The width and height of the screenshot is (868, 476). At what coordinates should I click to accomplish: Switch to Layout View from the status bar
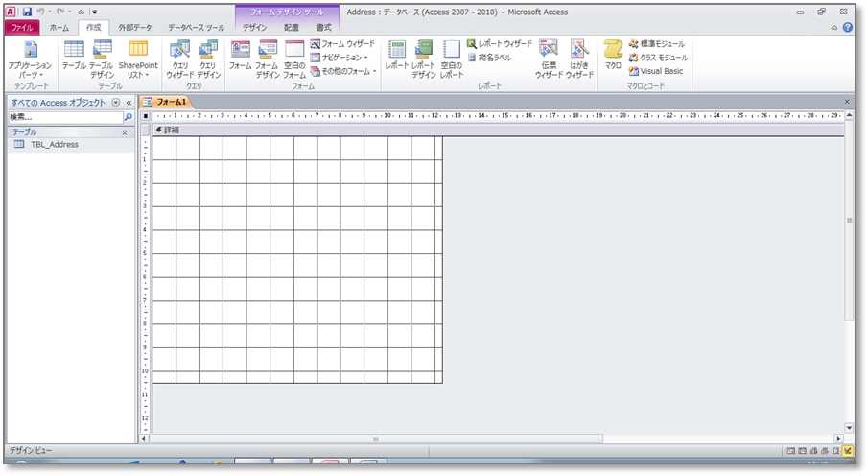tap(836, 451)
